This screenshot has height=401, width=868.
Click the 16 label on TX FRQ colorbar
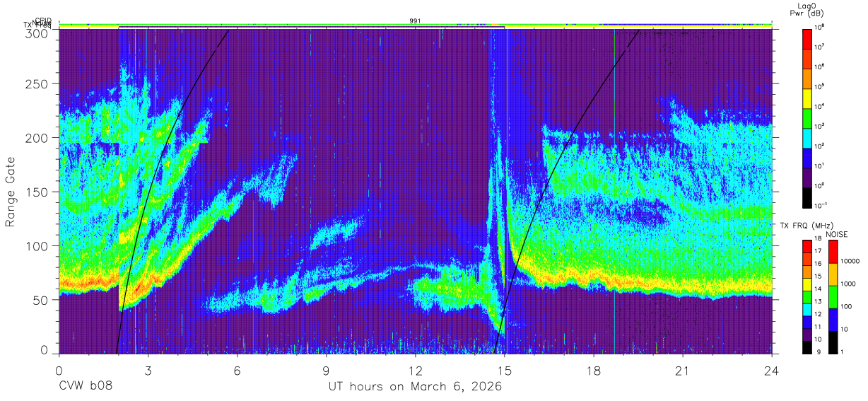[818, 265]
